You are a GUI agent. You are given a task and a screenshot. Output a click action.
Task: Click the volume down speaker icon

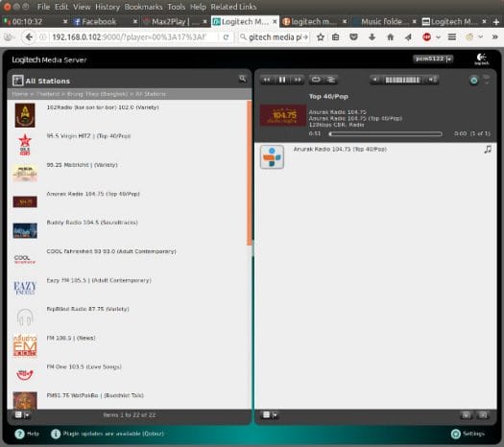click(374, 80)
